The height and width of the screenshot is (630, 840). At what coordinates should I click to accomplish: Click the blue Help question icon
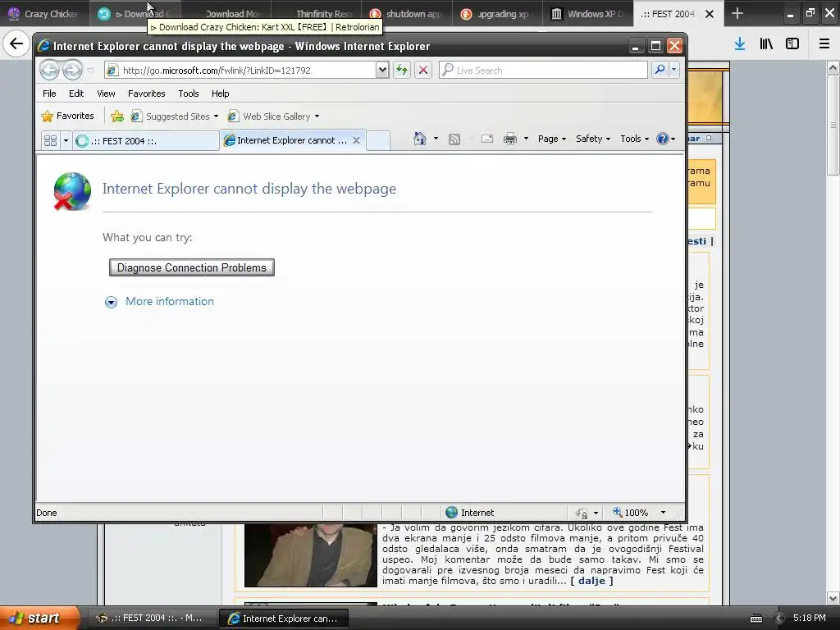point(663,139)
